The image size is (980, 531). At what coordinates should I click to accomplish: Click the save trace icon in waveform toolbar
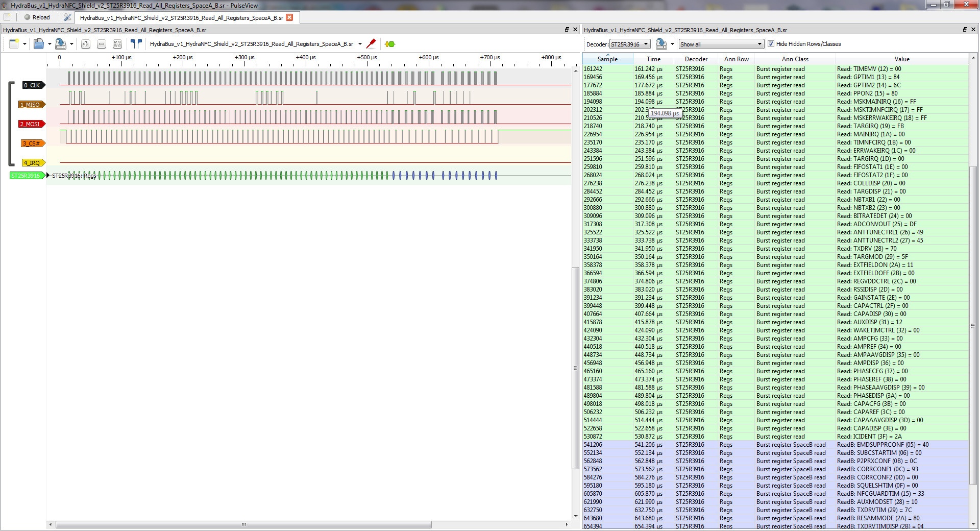coord(60,44)
